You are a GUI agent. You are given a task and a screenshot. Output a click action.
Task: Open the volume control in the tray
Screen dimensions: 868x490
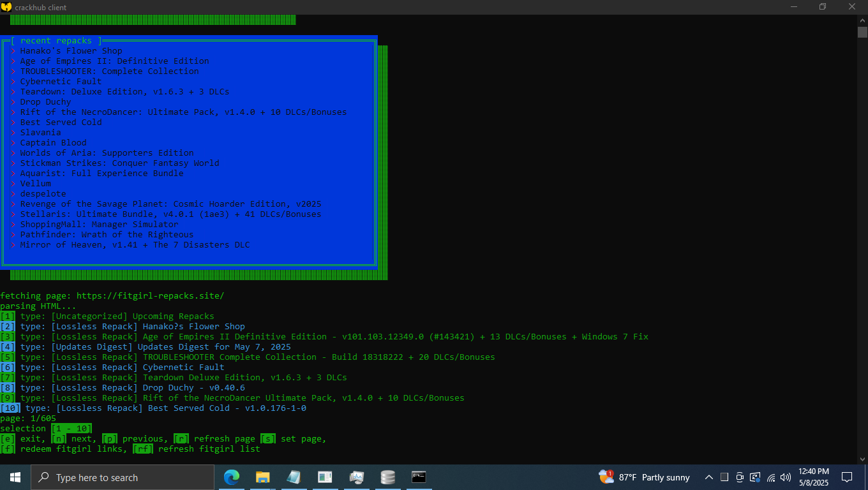click(786, 477)
